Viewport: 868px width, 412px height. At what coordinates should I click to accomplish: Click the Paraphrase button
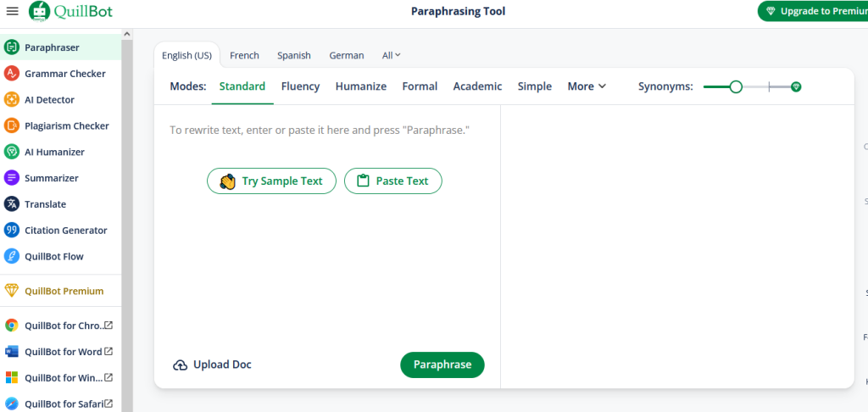pos(442,365)
